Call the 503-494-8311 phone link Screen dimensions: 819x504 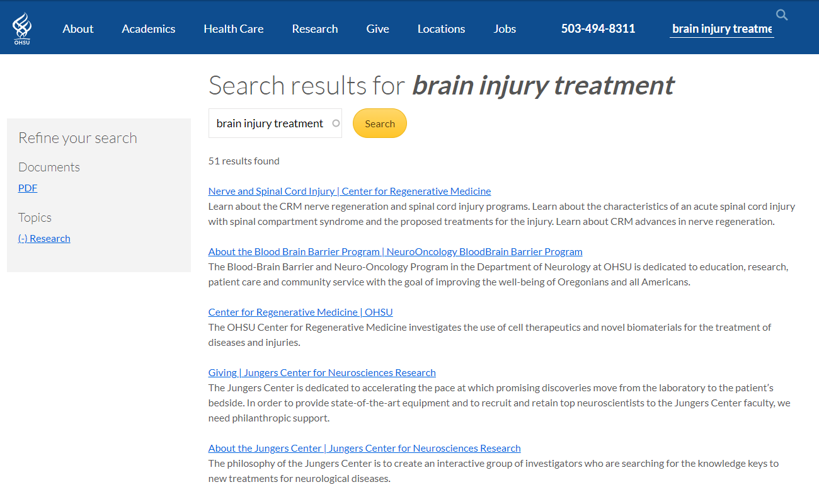tap(598, 29)
